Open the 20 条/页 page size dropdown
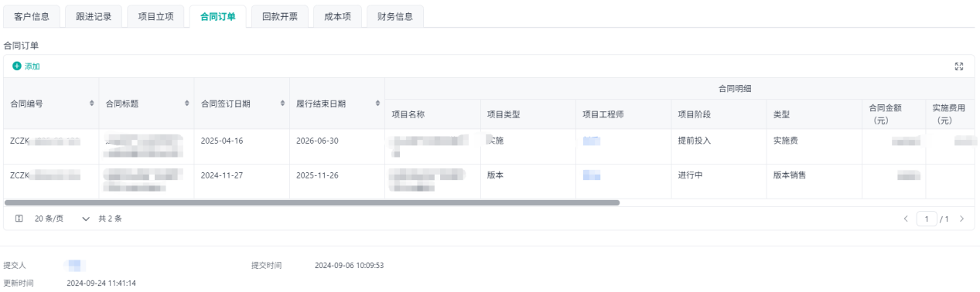 [x=62, y=219]
